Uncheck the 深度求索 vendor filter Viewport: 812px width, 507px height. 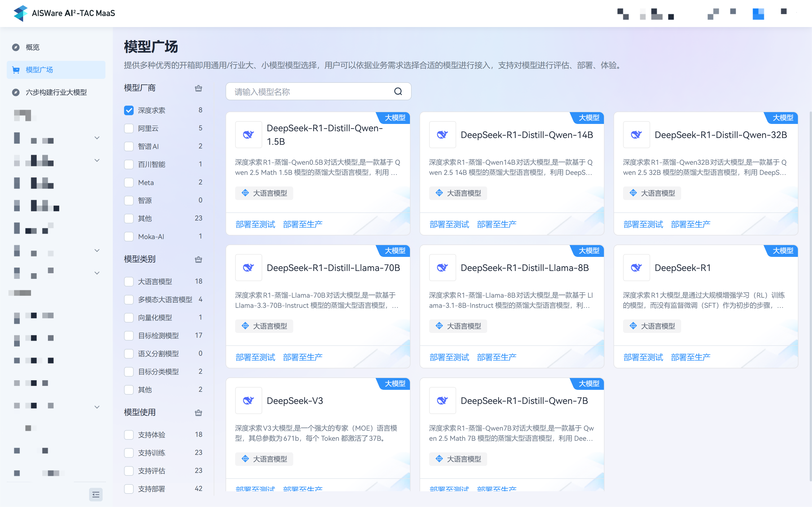point(129,110)
